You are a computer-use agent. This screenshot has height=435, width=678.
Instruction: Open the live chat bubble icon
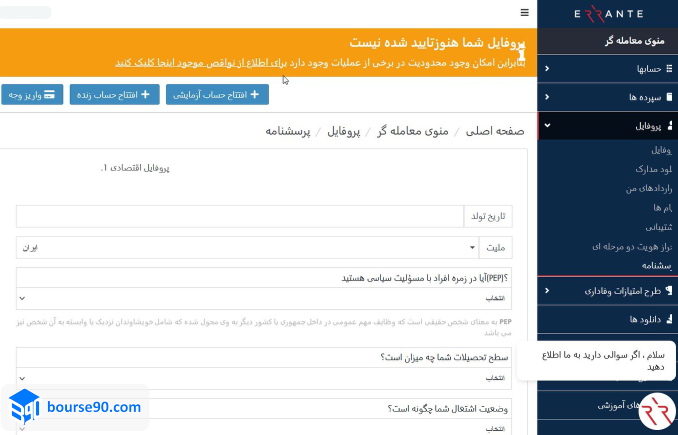tap(657, 412)
